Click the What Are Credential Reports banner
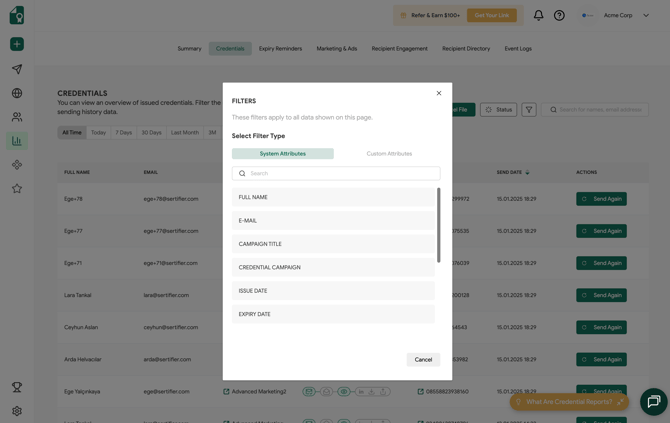 click(569, 402)
